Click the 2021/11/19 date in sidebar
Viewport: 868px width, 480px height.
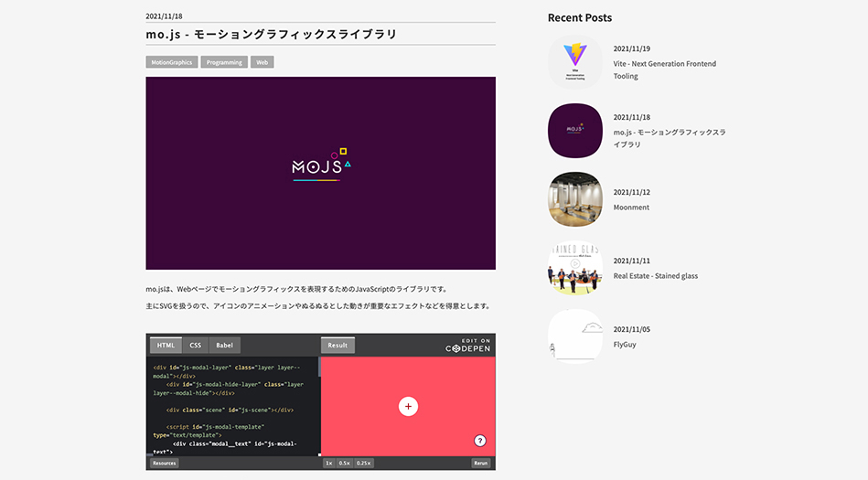(x=632, y=48)
